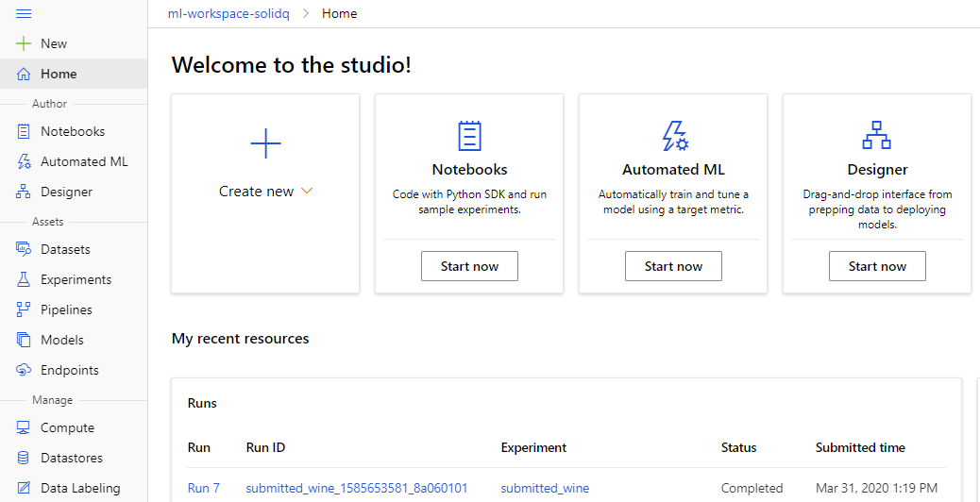
Task: Click the Mar 31, 2020 1:19 PM timestamp
Action: coord(877,488)
